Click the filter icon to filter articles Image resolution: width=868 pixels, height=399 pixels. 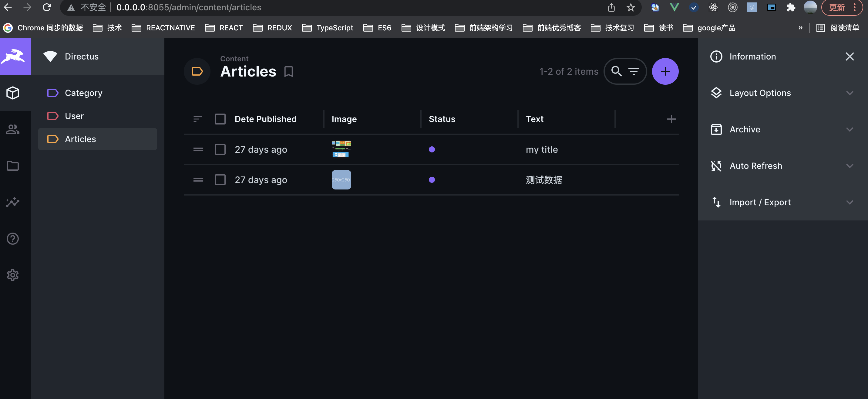click(634, 71)
